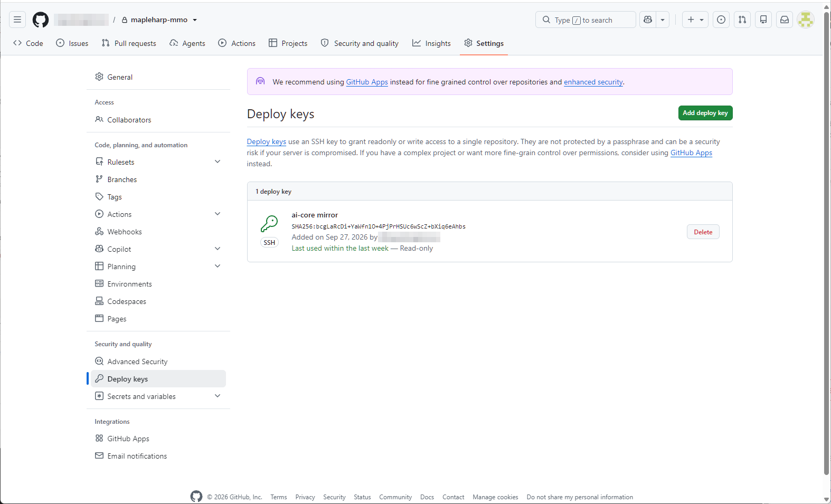
Task: Follow the enhanced security link
Action: pos(593,82)
